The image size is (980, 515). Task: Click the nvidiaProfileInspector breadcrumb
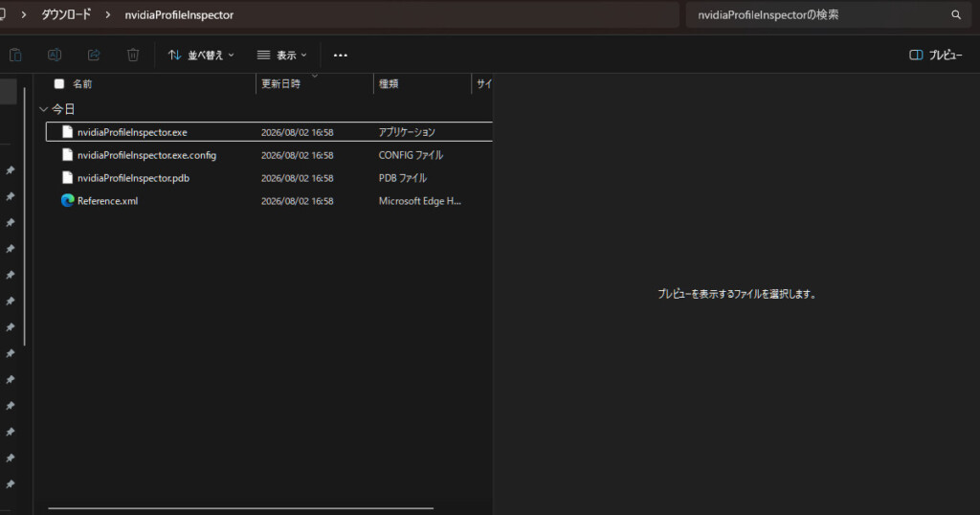point(179,15)
